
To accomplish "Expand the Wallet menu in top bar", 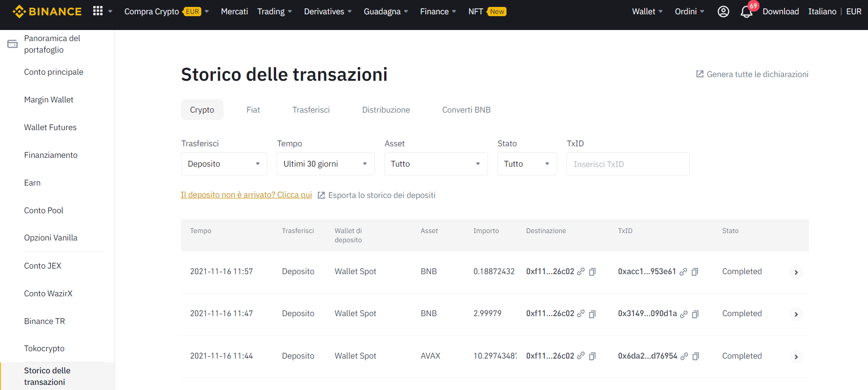I will [x=647, y=12].
